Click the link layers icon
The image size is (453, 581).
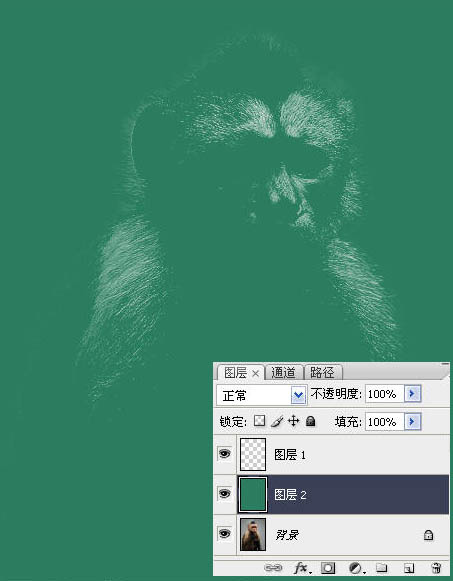click(x=273, y=568)
